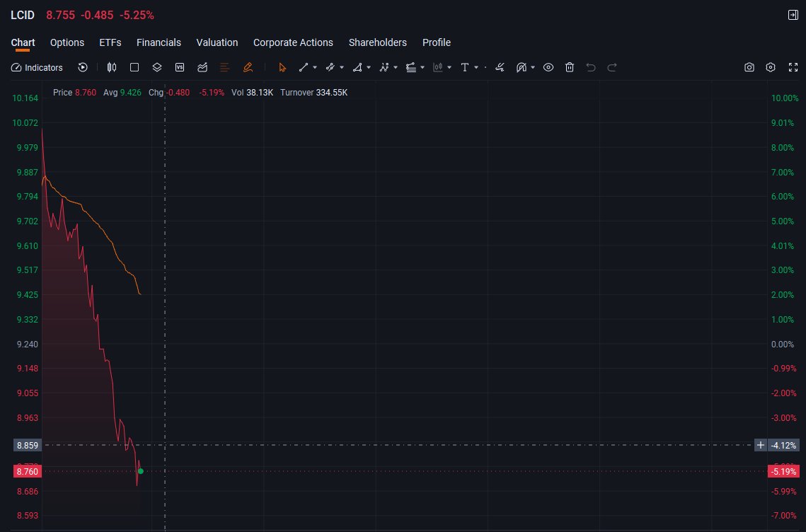Image resolution: width=806 pixels, height=532 pixels.
Task: Click the eraser brush tool icon
Action: [x=500, y=67]
